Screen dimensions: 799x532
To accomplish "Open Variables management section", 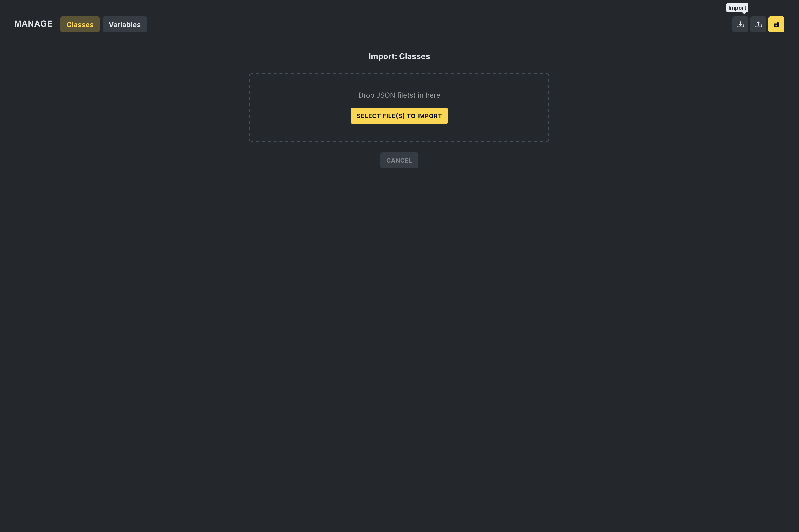I will pyautogui.click(x=124, y=24).
